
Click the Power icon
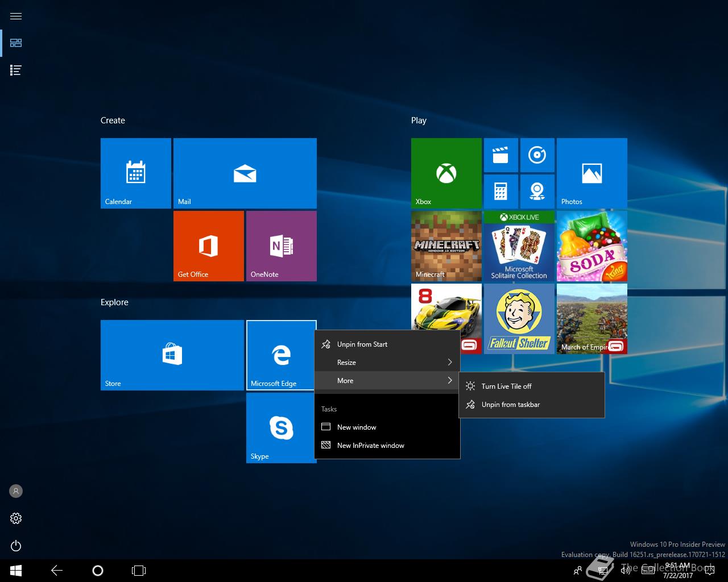pyautogui.click(x=16, y=546)
